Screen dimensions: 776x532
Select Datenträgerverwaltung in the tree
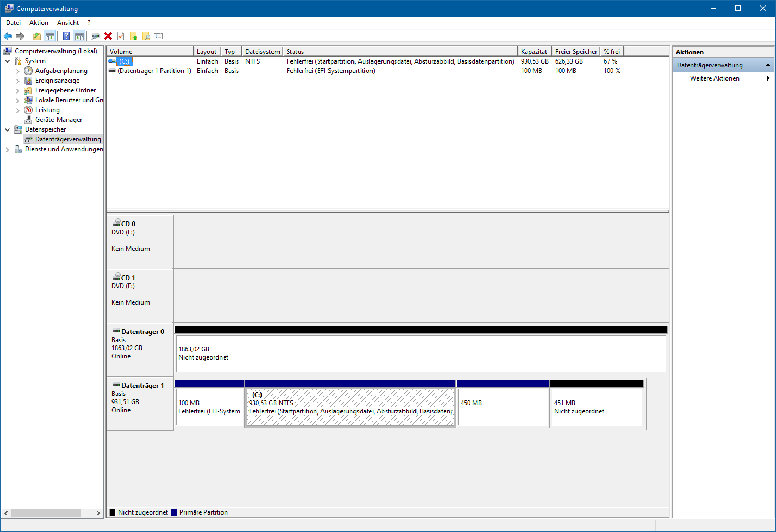coord(68,139)
